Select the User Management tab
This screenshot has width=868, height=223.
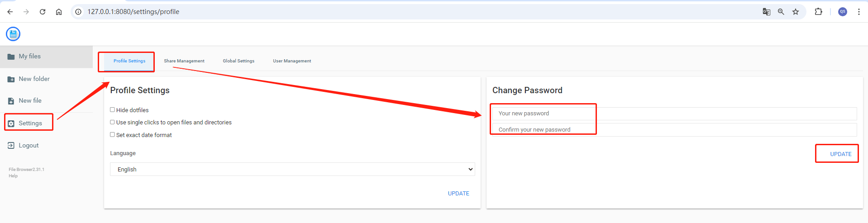(292, 61)
